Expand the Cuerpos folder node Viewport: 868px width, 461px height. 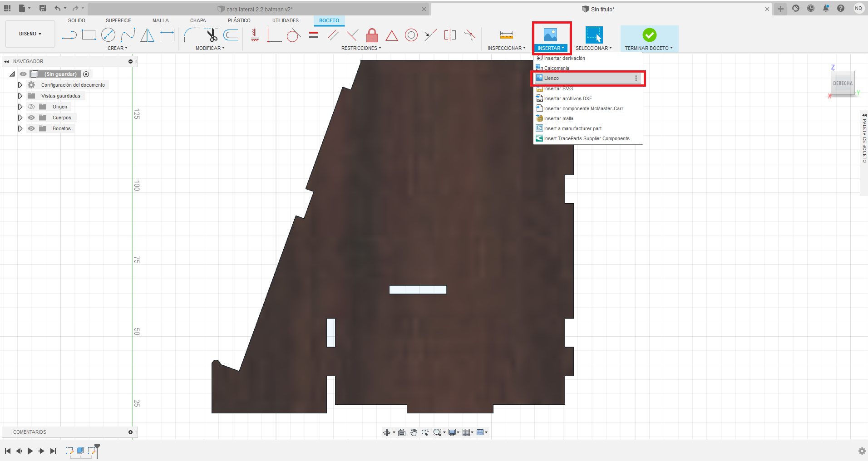pos(20,118)
